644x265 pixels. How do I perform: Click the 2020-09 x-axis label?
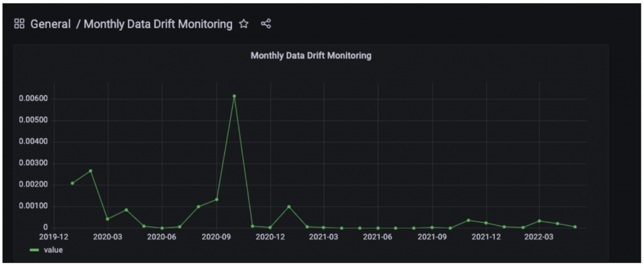click(x=216, y=237)
